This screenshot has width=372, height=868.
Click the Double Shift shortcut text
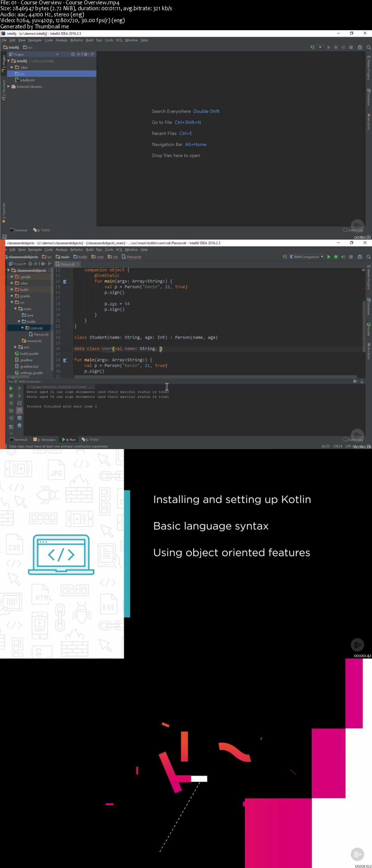tap(206, 111)
